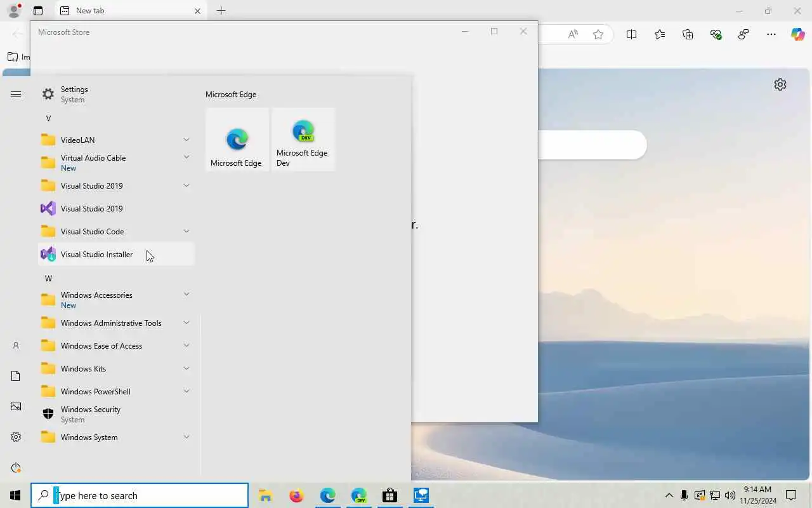Click microphone icon in system tray

tap(684, 495)
